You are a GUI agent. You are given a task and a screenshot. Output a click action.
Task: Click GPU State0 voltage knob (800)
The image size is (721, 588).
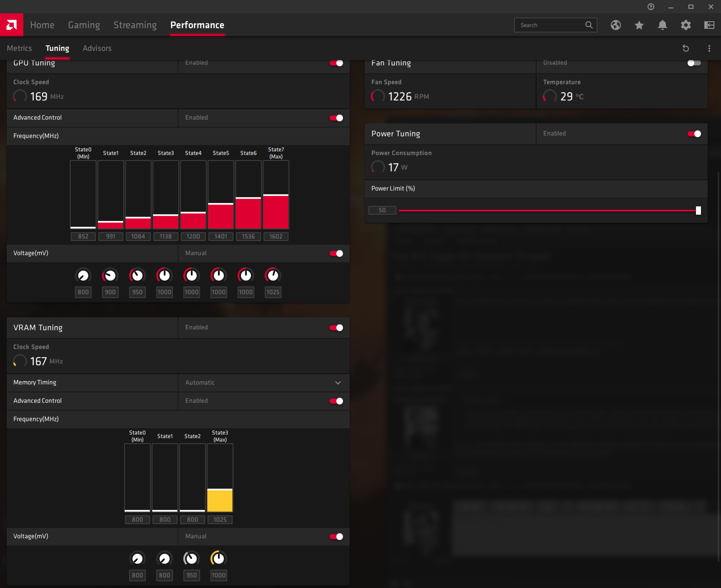(x=83, y=275)
